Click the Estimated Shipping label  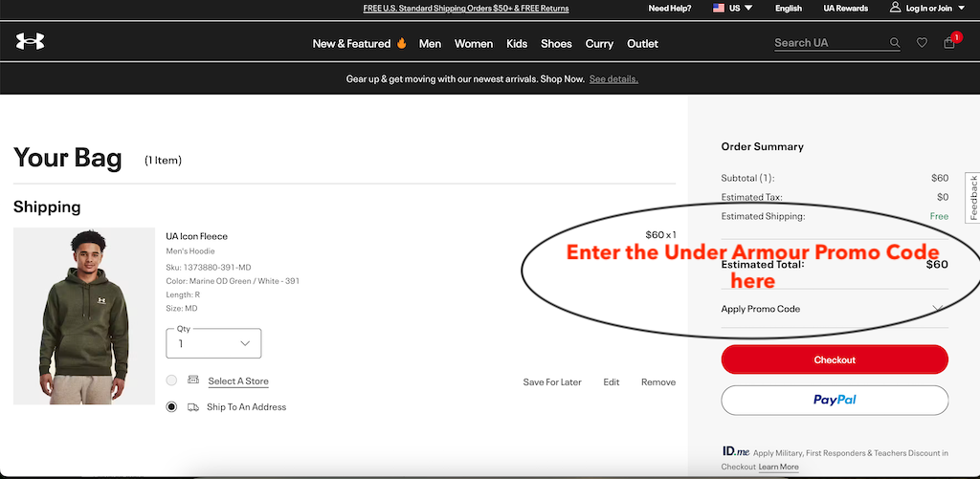[x=763, y=217]
